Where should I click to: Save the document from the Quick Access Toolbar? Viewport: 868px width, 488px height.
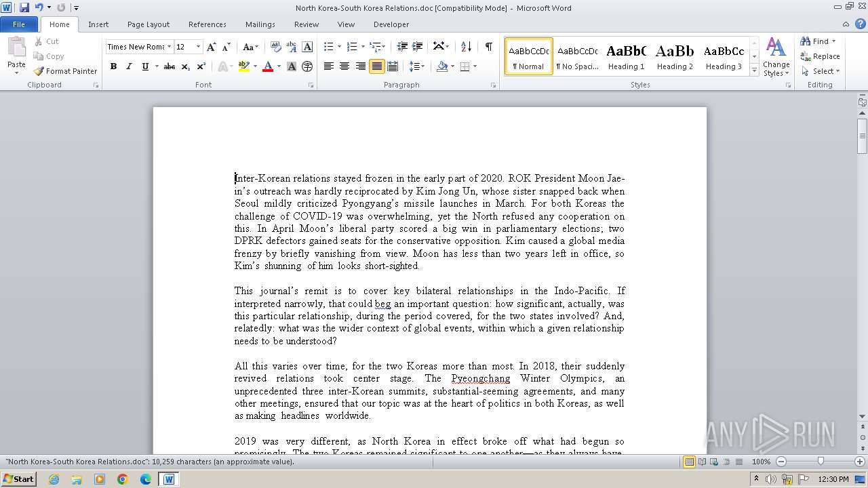[x=24, y=7]
